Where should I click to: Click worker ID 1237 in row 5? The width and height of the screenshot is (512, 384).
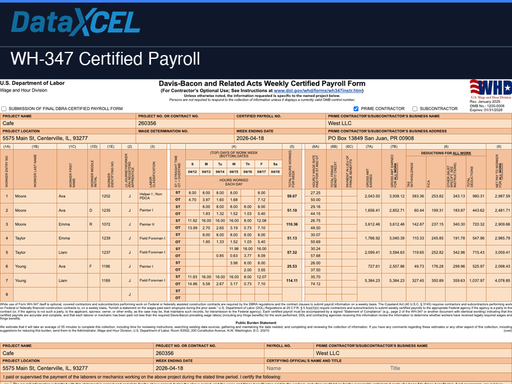pos(111,252)
